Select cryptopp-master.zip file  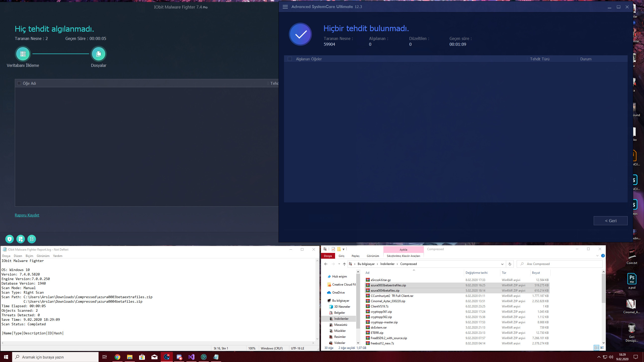(x=457, y=322)
